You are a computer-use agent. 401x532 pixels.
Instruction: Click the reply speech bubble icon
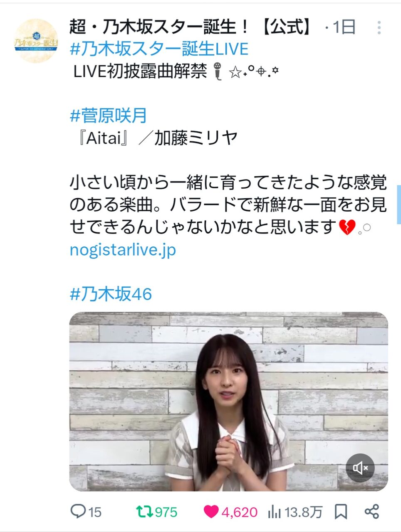[x=78, y=511]
